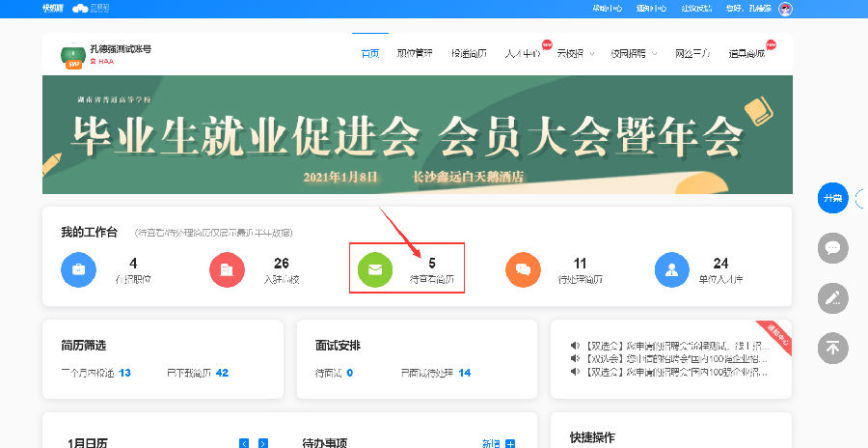Open the 网签三方 navigation tab
The image size is (868, 448).
pos(692,54)
